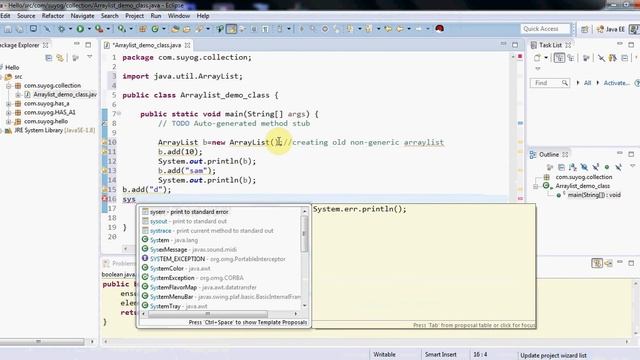Expand the com.suyog.HAS_A1 package
Viewport: 640px width, 360px height.
coord(9,113)
